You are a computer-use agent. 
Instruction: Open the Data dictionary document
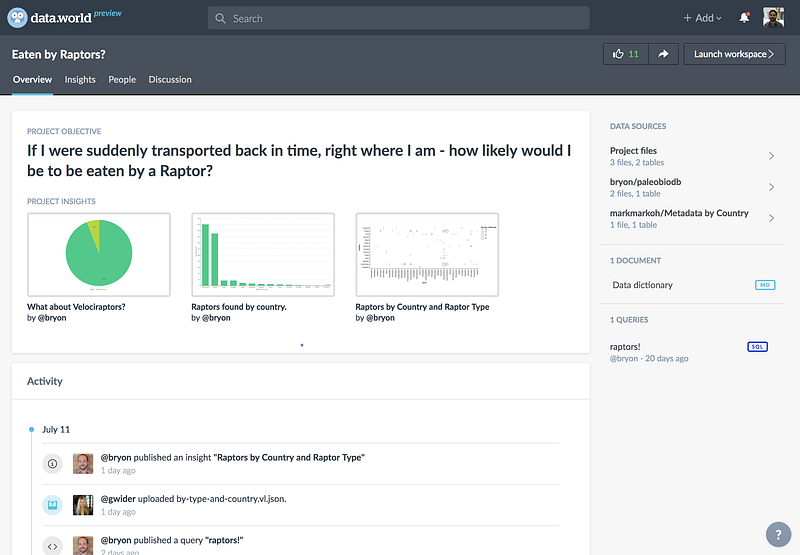pos(642,285)
